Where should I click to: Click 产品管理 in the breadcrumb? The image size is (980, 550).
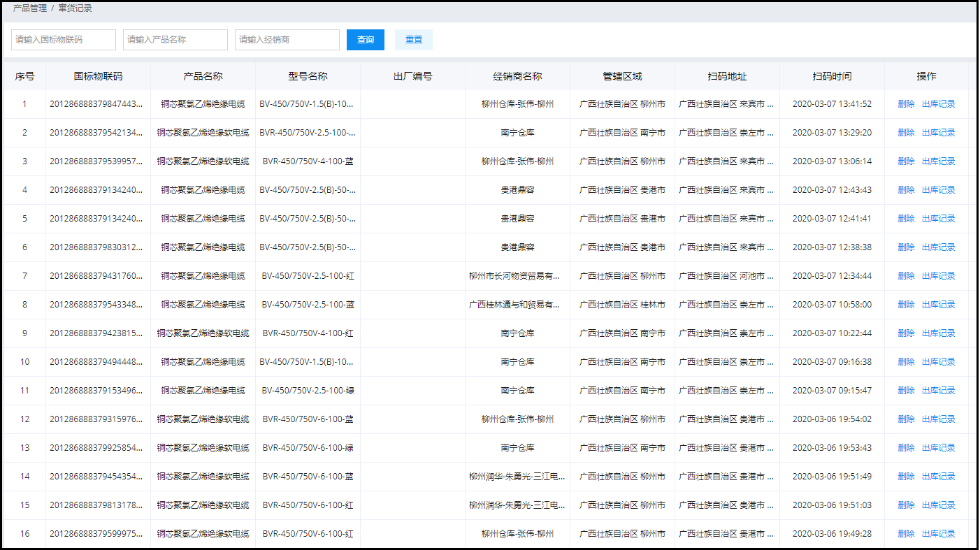tap(30, 8)
